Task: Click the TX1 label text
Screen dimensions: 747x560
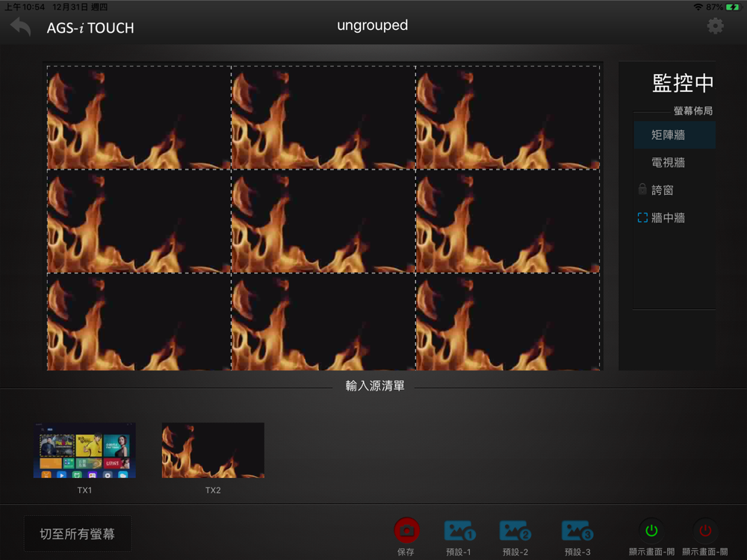Action: 84,490
